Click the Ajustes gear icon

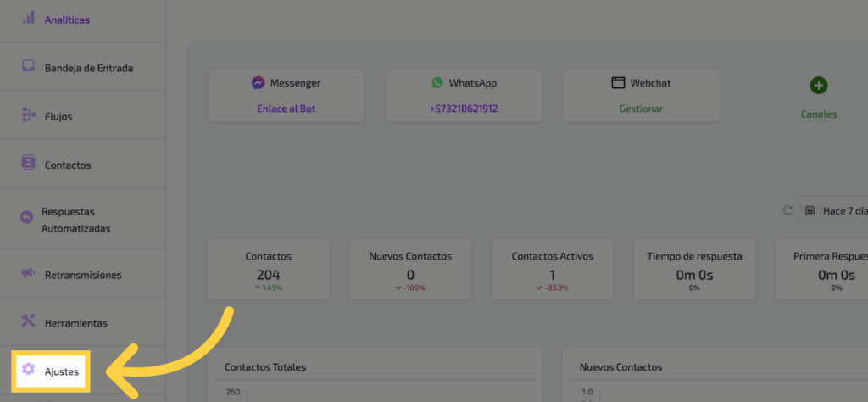[28, 369]
